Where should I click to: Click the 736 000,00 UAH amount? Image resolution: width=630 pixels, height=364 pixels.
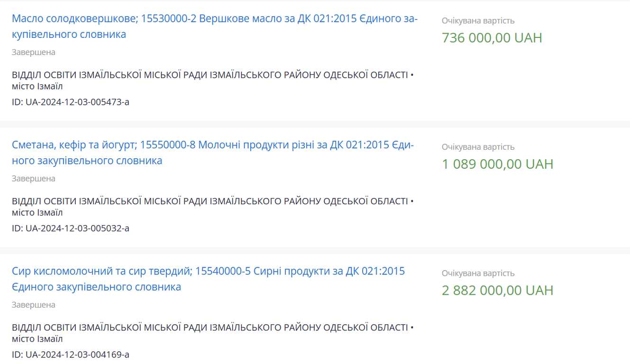pos(492,38)
